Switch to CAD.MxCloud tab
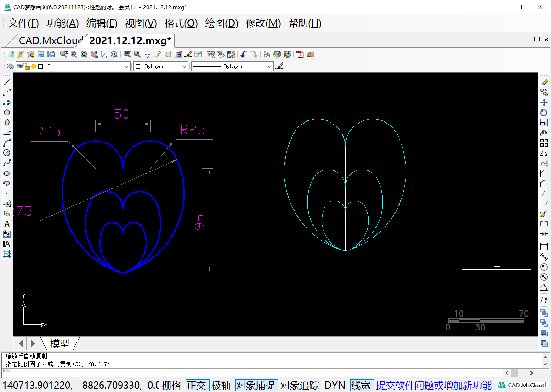The image size is (551, 392). click(51, 41)
